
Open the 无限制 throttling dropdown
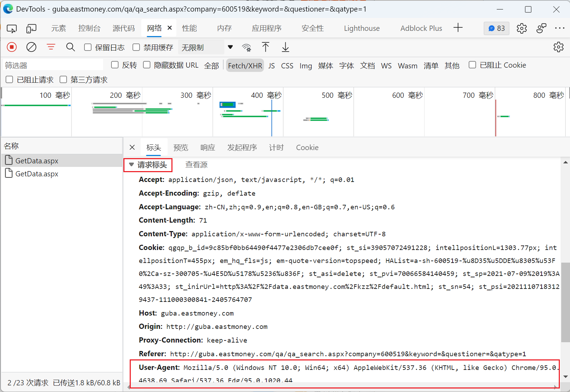(206, 47)
